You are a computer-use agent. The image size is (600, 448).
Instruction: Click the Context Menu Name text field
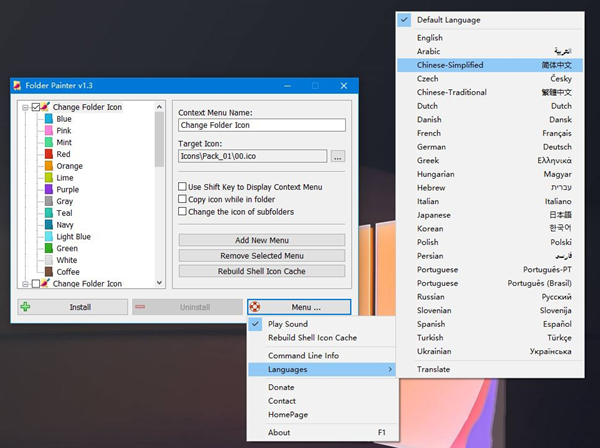pos(261,126)
